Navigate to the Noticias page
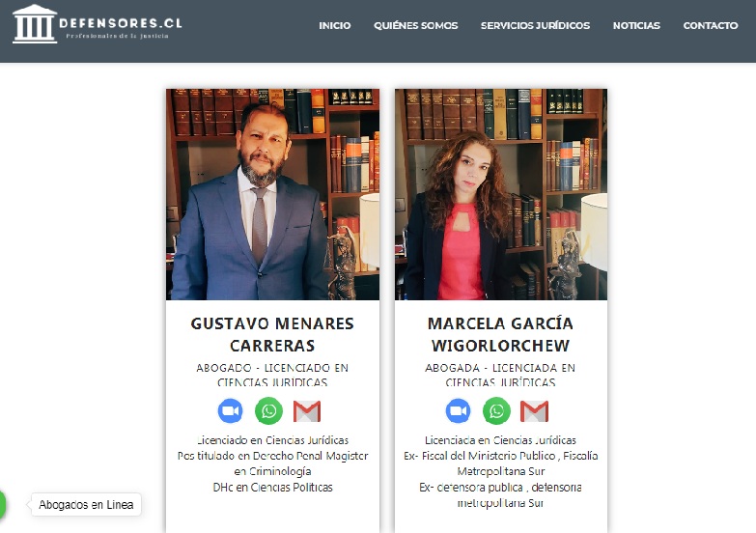 click(x=636, y=25)
